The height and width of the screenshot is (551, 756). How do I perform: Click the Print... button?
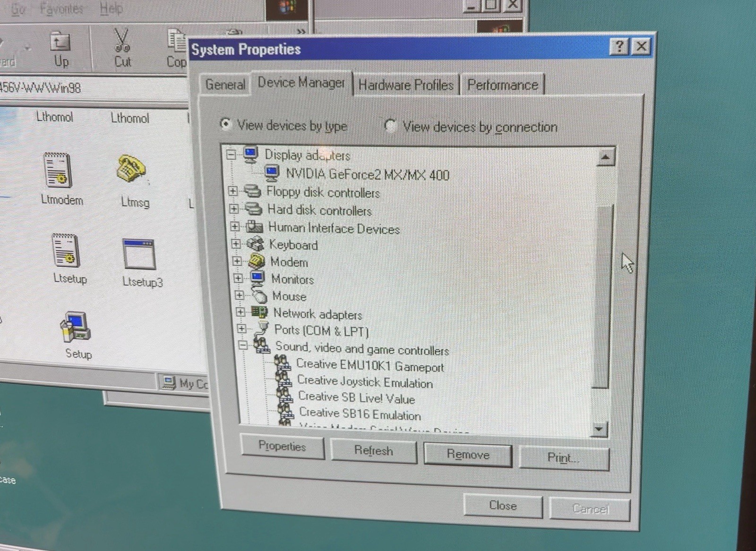point(564,458)
